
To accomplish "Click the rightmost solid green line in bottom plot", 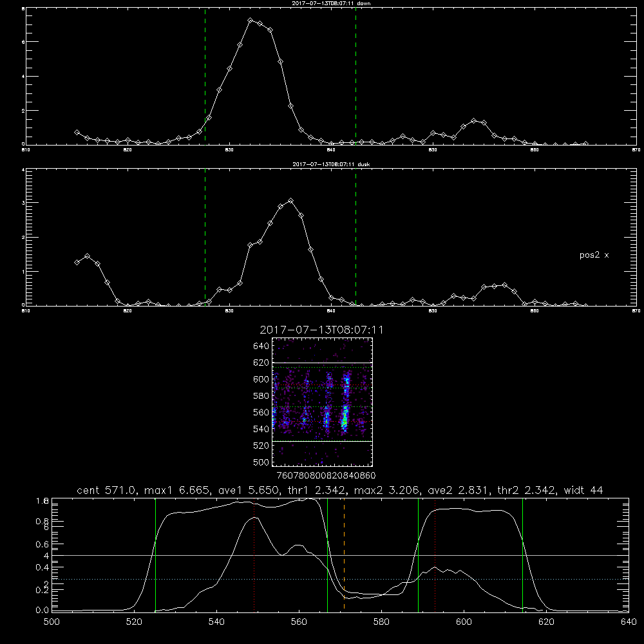I will click(523, 555).
